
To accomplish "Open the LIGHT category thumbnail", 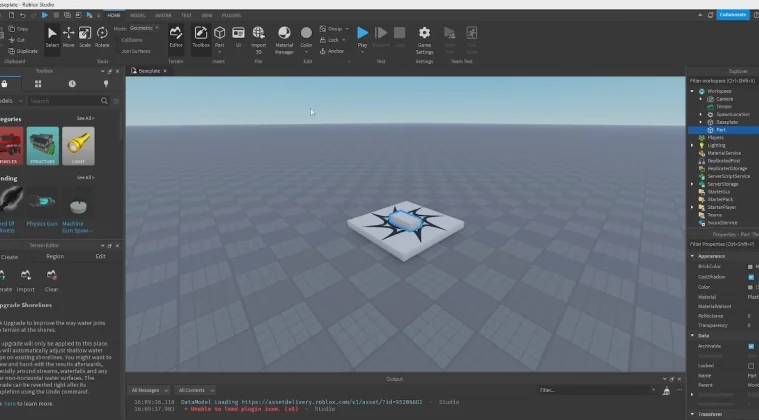I will [78, 146].
